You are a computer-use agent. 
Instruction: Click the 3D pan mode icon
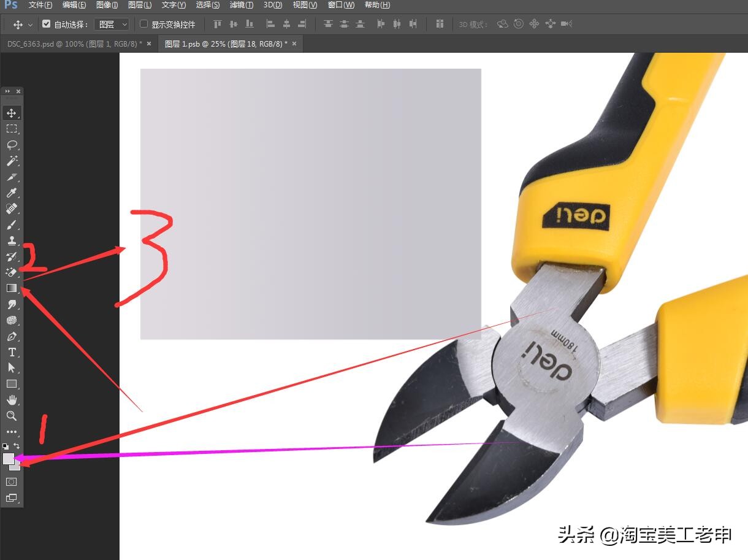pyautogui.click(x=534, y=24)
